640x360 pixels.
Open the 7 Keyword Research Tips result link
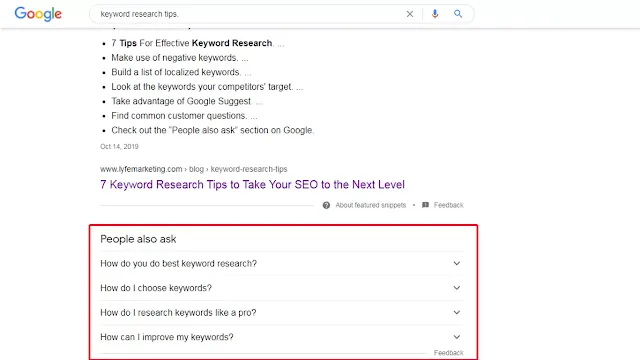point(252,184)
